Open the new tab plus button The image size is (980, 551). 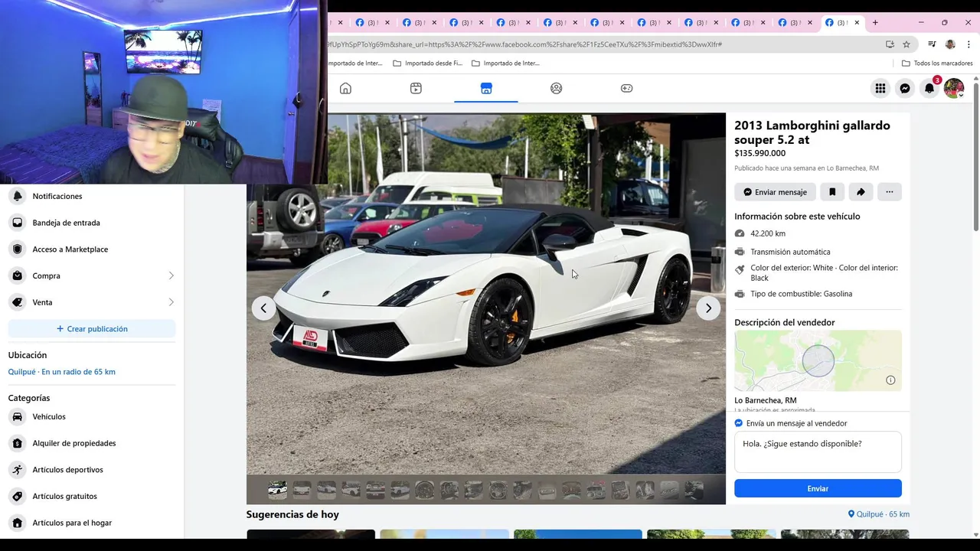coord(875,22)
